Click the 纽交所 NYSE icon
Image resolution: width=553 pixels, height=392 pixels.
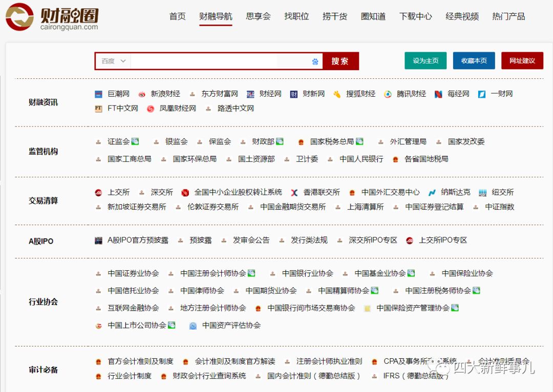click(x=482, y=192)
